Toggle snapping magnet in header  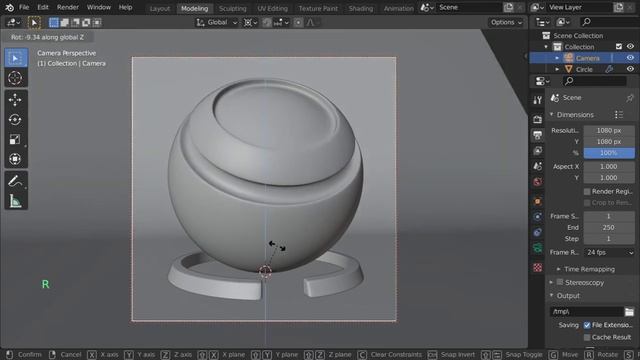[x=267, y=22]
